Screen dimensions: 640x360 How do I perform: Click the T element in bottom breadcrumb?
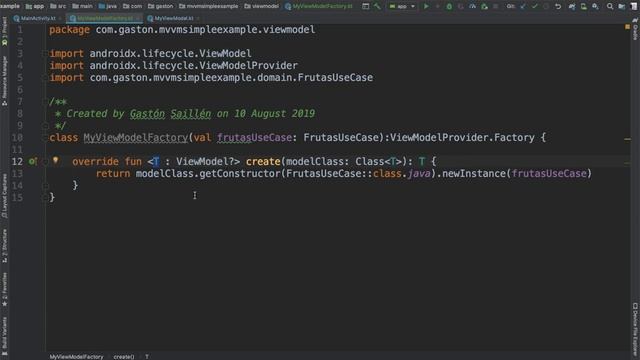(x=147, y=357)
